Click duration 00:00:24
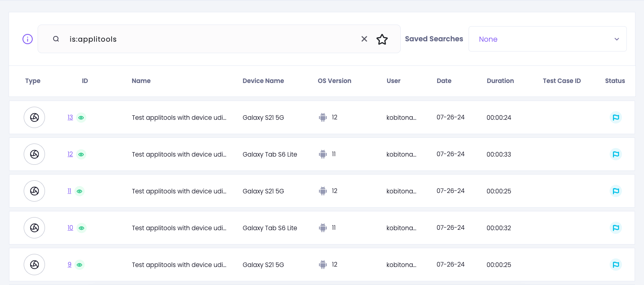Screen dimensions: 644x285 pos(499,118)
